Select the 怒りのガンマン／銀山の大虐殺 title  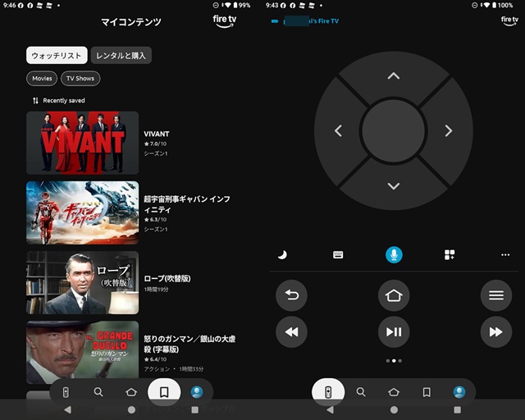(189, 344)
